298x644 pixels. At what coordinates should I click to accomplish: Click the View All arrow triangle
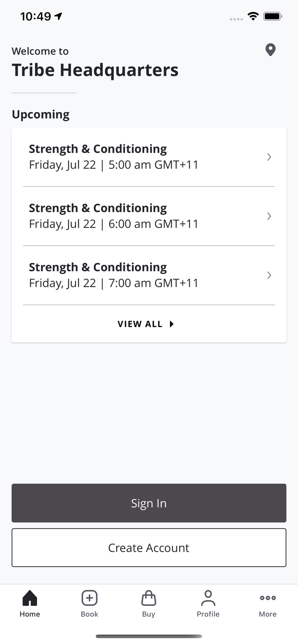(172, 324)
